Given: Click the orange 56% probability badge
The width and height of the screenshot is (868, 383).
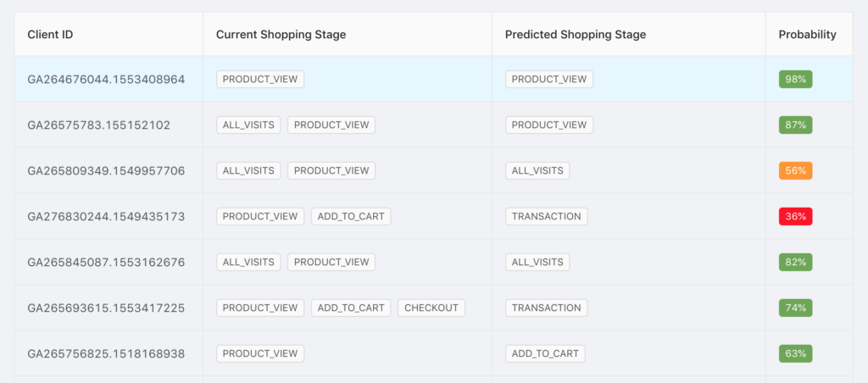Looking at the screenshot, I should click(x=795, y=170).
